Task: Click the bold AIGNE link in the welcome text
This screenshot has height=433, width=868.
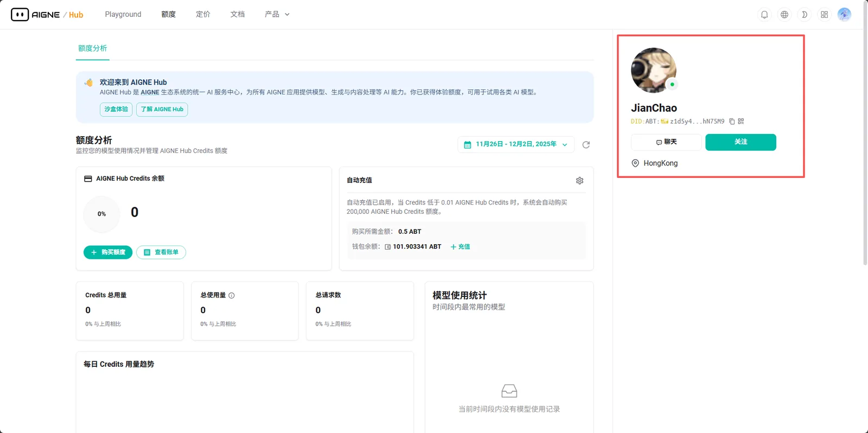Action: coord(150,93)
